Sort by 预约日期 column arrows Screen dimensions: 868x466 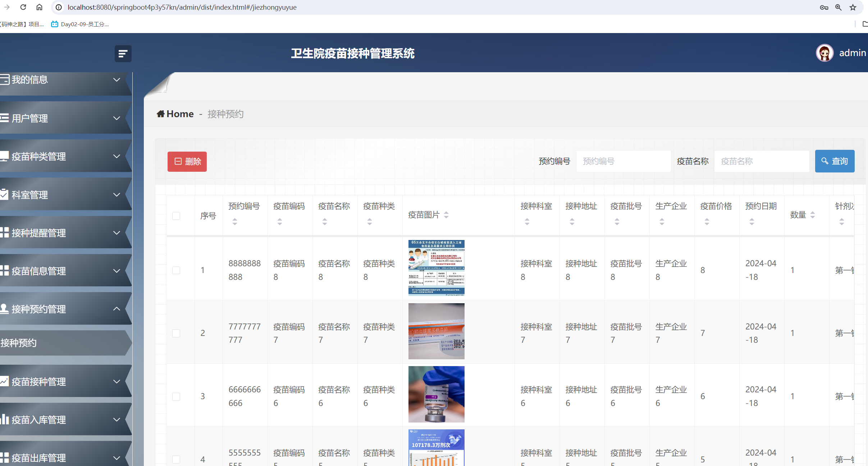tap(752, 222)
